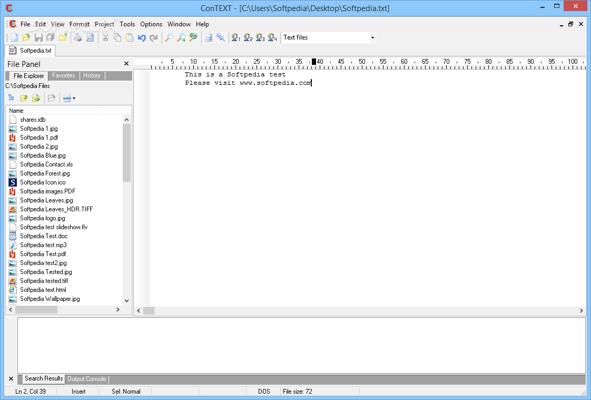Select Softpedia Leaves_HDR.TIFF in file list
591x400 pixels.
pos(56,209)
